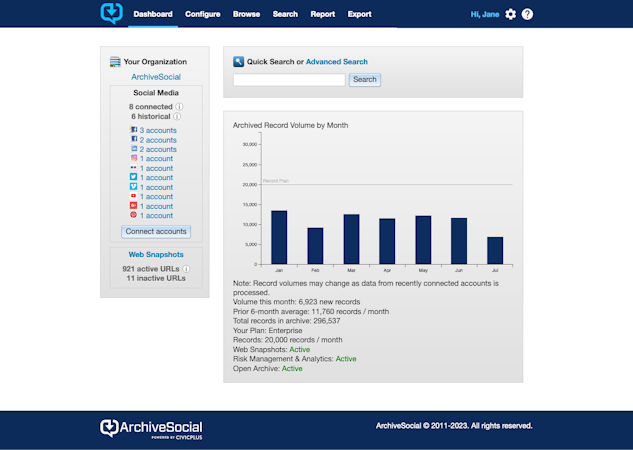
Task: Click 'Archived Record Volume by Month' heading
Action: point(290,126)
